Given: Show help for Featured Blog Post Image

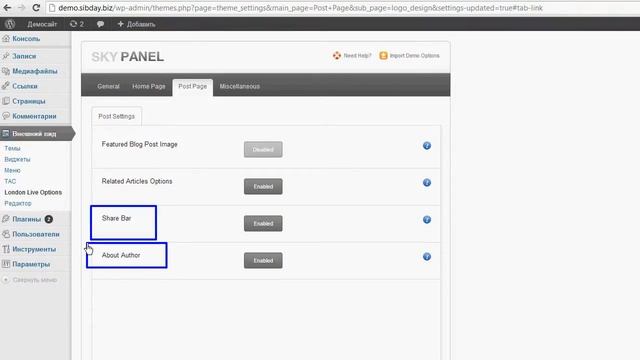Looking at the screenshot, I should coord(427,146).
